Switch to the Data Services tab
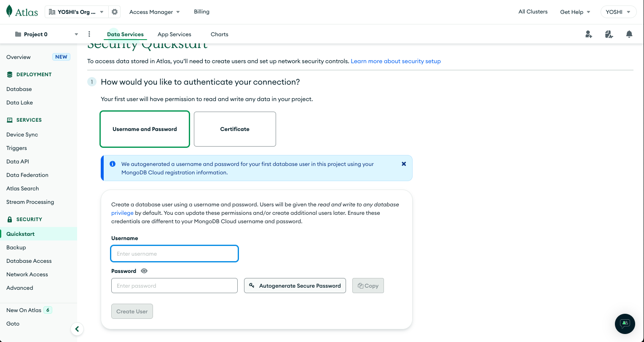The image size is (644, 342). click(125, 35)
